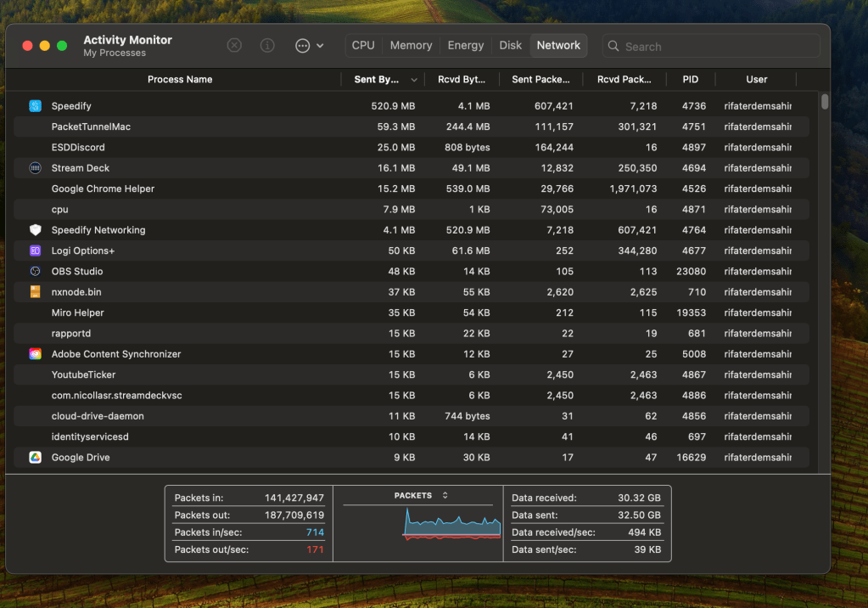Click the OBS Studio app icon
This screenshot has width=868, height=608.
click(35, 271)
